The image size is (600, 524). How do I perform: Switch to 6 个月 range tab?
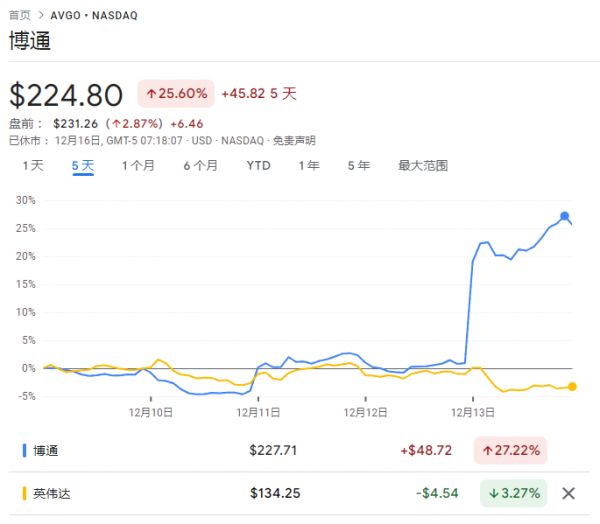(200, 166)
